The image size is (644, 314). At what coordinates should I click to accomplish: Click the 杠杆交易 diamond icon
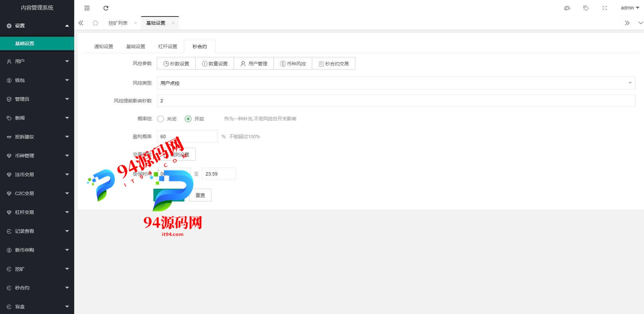pos(9,212)
